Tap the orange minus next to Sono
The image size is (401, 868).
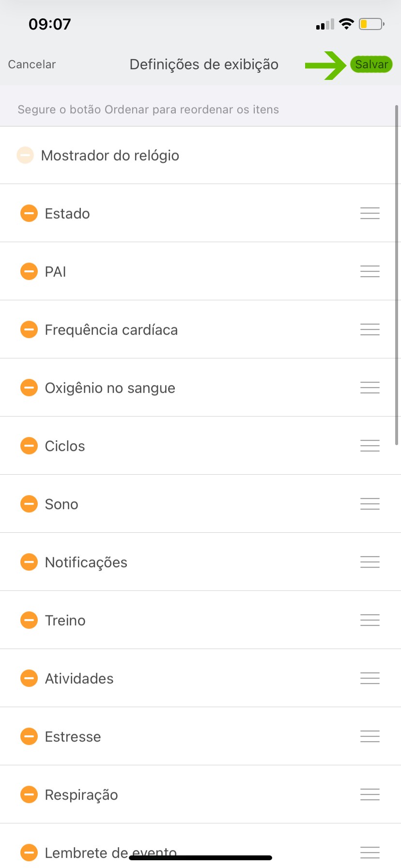[x=29, y=504]
